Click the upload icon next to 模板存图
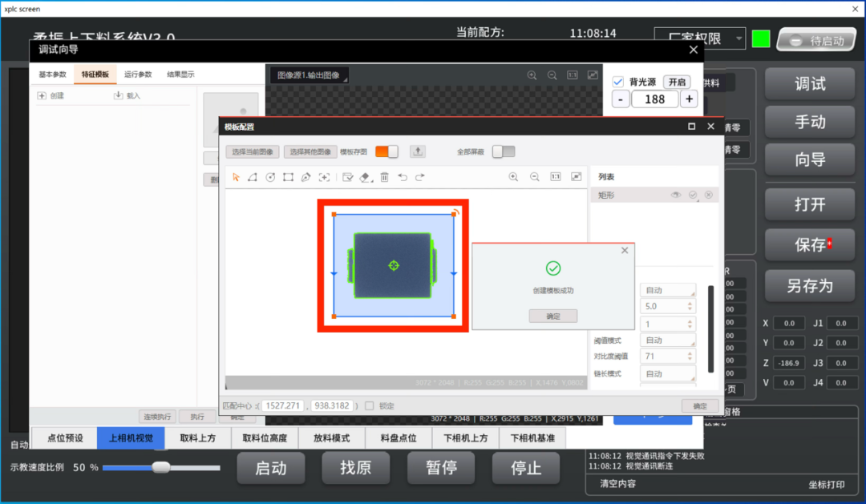Image resolution: width=866 pixels, height=504 pixels. (x=418, y=151)
